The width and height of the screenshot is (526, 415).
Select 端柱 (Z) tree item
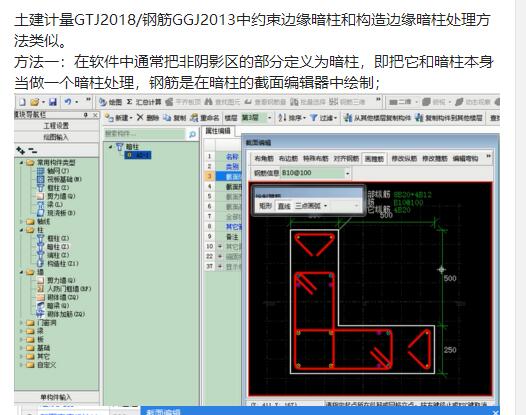pos(53,255)
